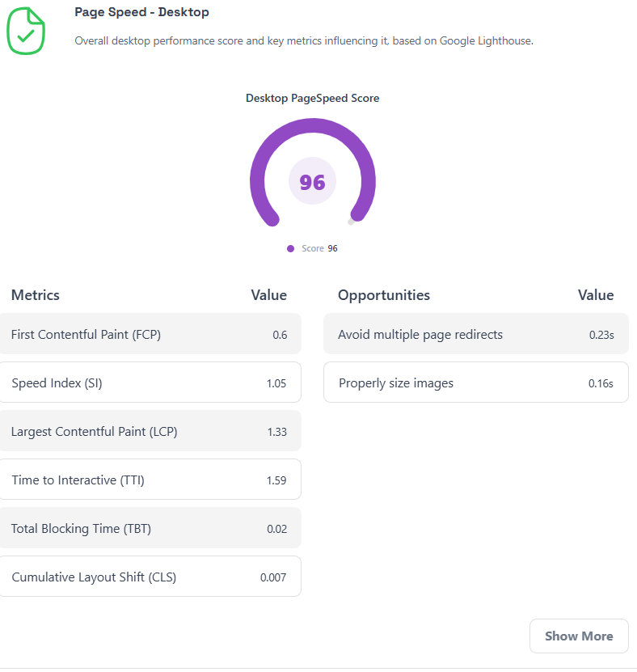Click the Opportunities column heading
637x672 pixels.
(x=384, y=294)
